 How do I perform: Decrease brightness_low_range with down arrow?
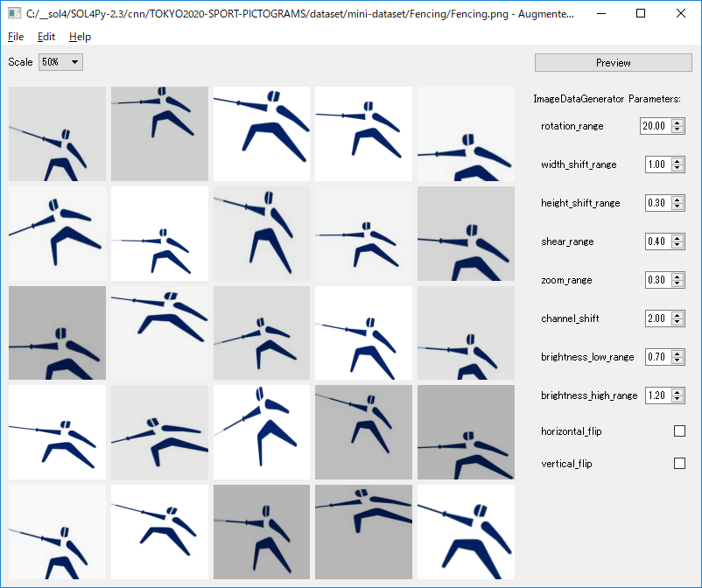677,360
